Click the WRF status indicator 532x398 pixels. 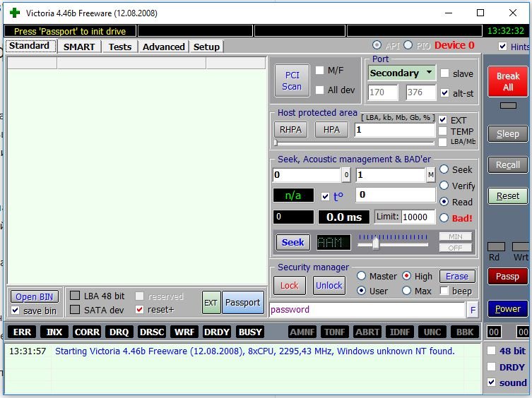184,332
